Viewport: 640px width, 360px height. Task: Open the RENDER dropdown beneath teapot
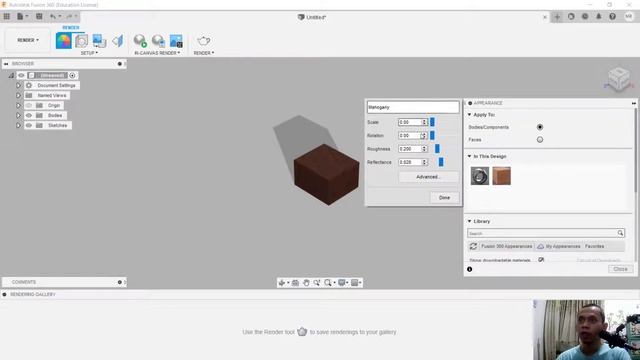tap(204, 53)
